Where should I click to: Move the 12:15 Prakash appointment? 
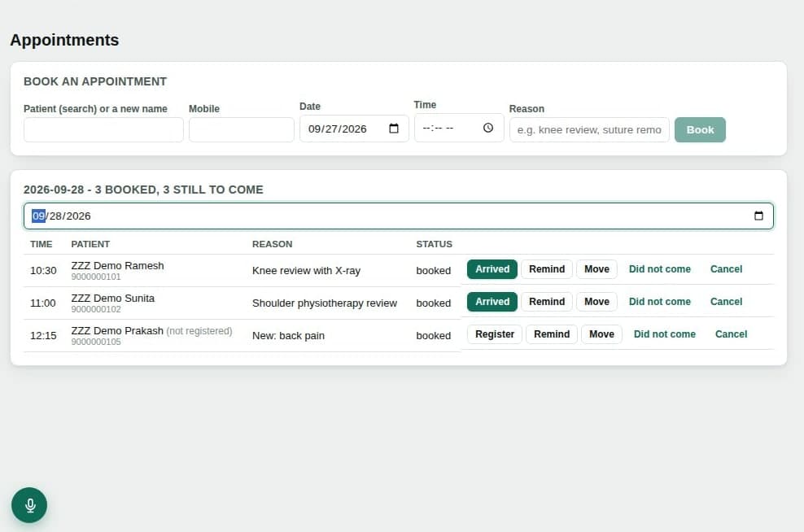click(x=601, y=334)
